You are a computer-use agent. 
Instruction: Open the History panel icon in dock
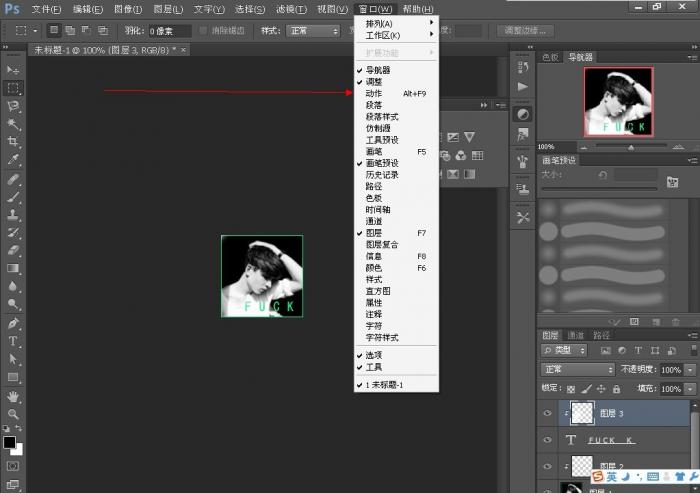523,67
